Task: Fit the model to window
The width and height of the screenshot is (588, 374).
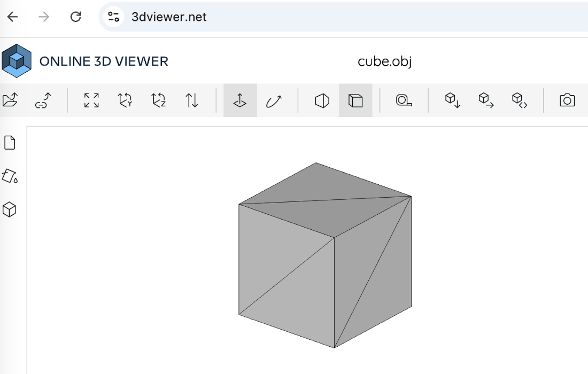Action: tap(91, 100)
